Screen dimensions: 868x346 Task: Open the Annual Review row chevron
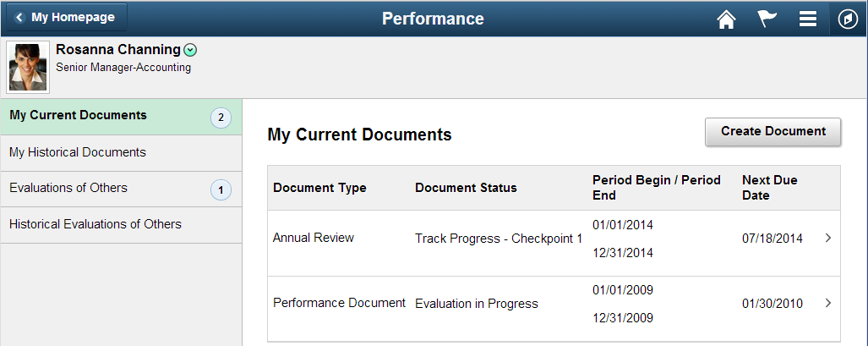[828, 238]
